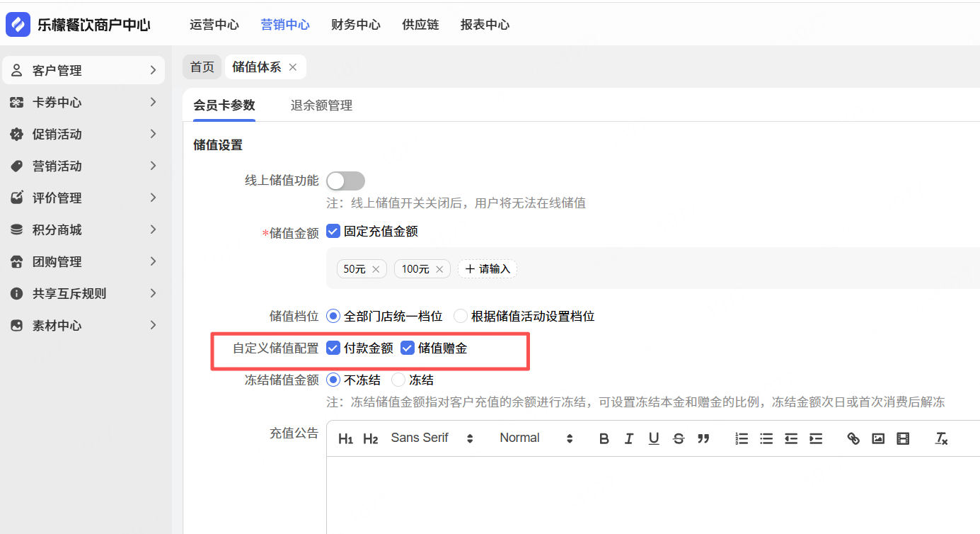Increase indent in the editor
Image resolution: width=980 pixels, height=534 pixels.
click(x=816, y=438)
